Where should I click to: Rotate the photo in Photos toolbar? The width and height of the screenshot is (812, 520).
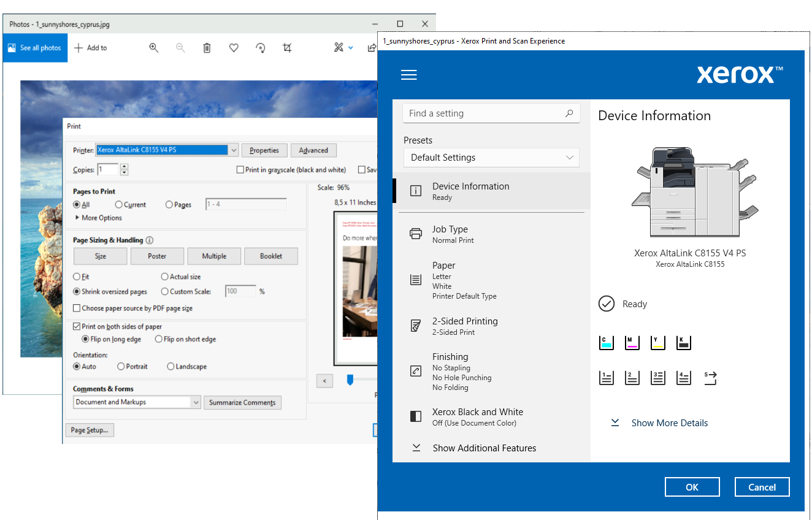pyautogui.click(x=261, y=48)
